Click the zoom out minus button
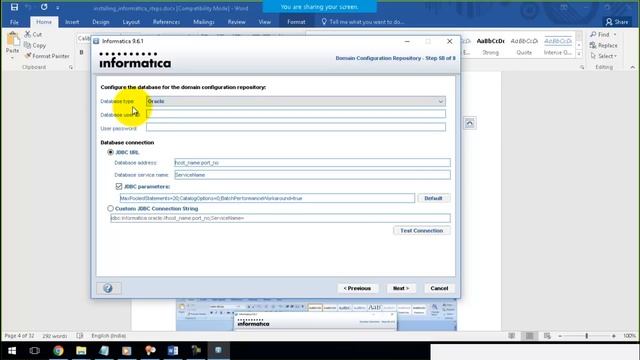640x360 pixels. 560,336
